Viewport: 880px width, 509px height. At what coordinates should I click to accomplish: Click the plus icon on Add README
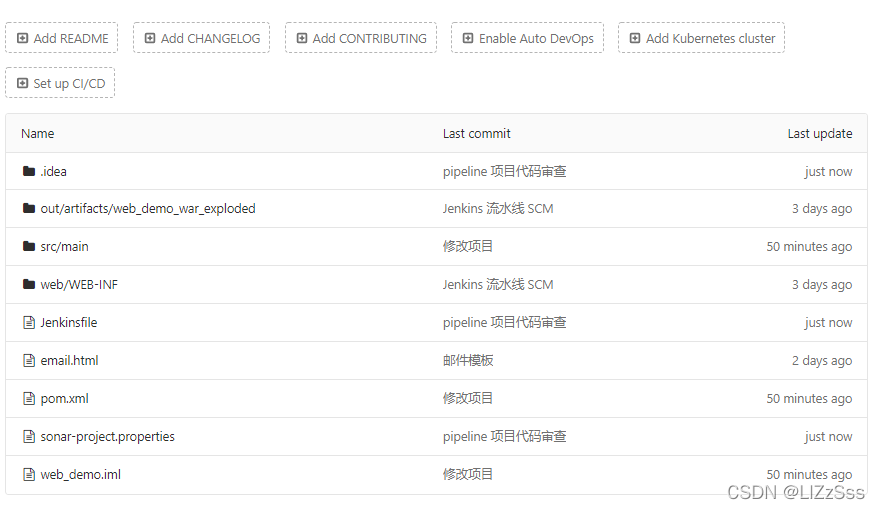coord(23,38)
